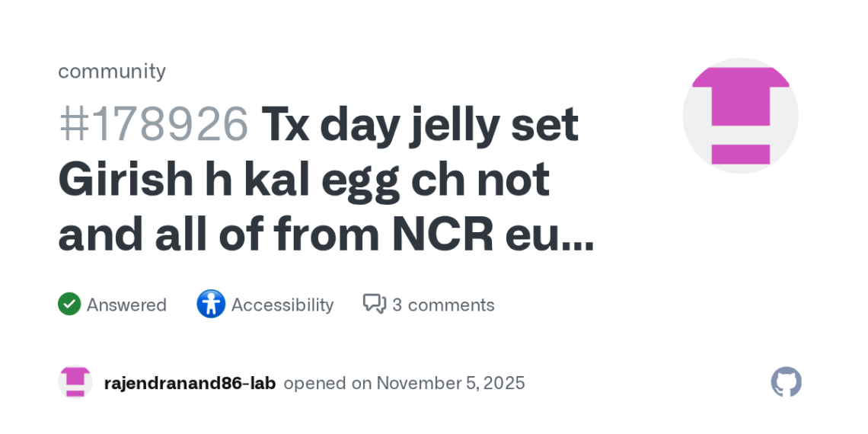Screen dimensions: 868x434
Task: Click discussion number #178926
Action: click(x=153, y=123)
